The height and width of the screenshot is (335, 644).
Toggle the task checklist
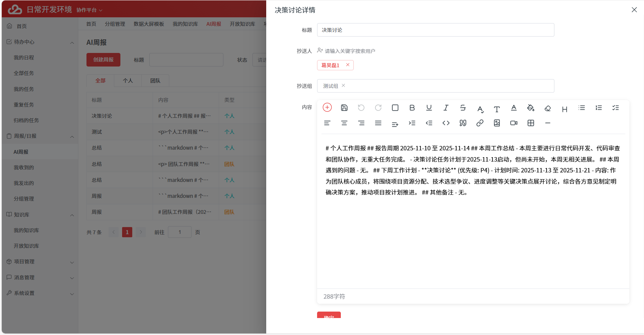616,108
